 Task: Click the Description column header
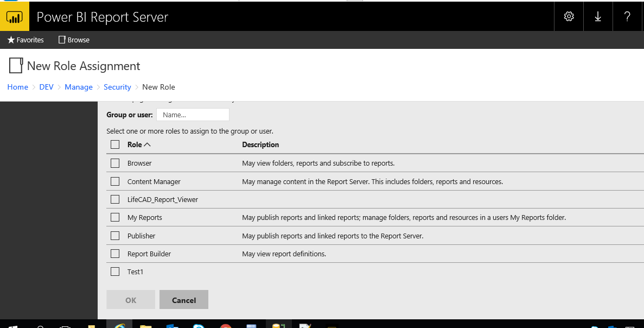(260, 144)
